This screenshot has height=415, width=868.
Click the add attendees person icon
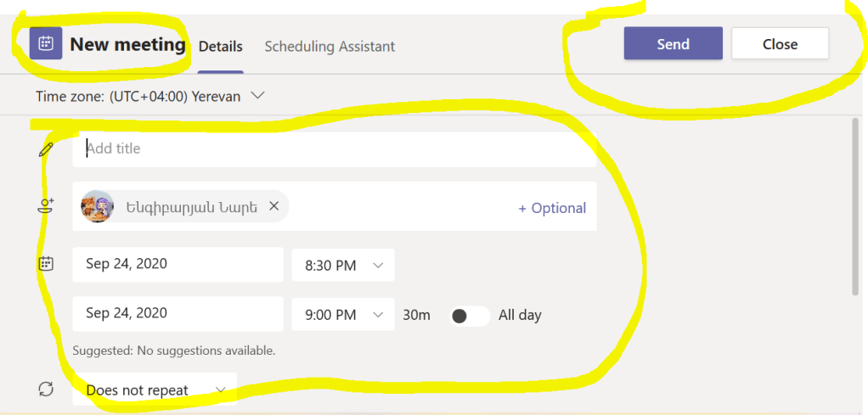click(x=46, y=206)
